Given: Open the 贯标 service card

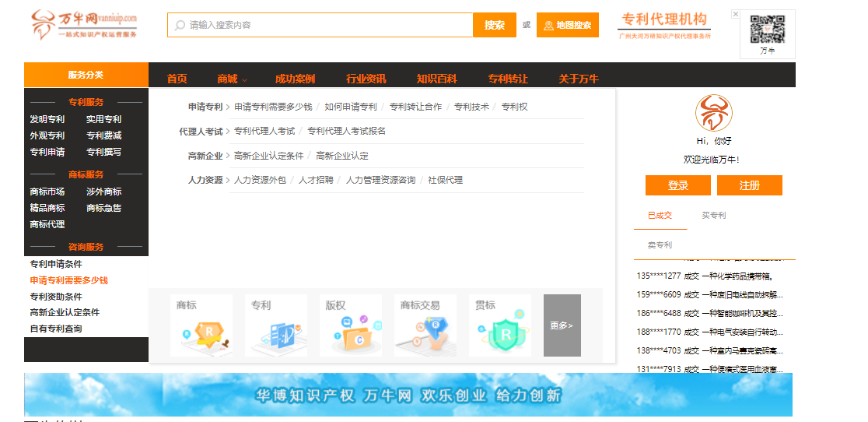Looking at the screenshot, I should point(500,325).
